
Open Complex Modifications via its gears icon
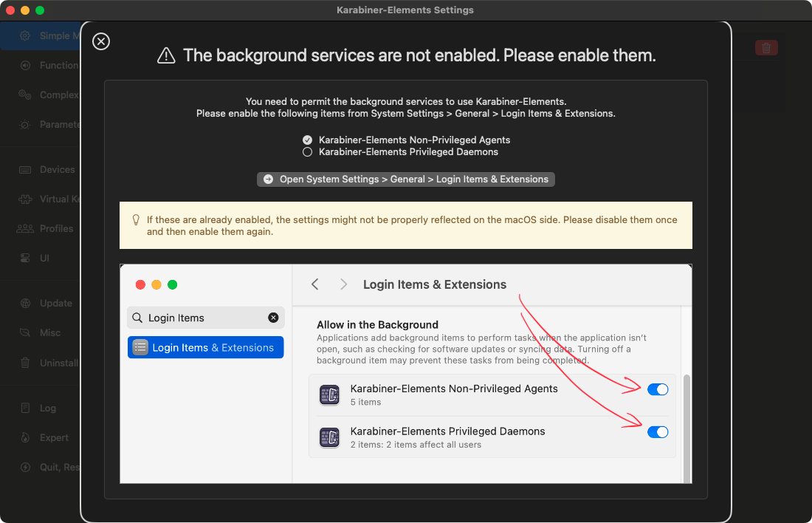point(25,95)
